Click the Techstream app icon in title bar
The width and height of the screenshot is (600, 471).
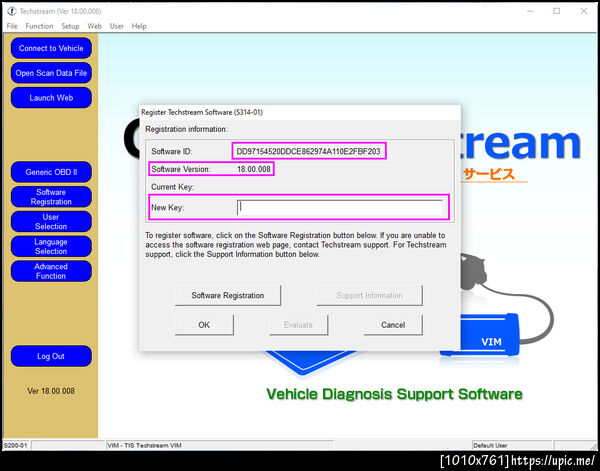pyautogui.click(x=12, y=11)
